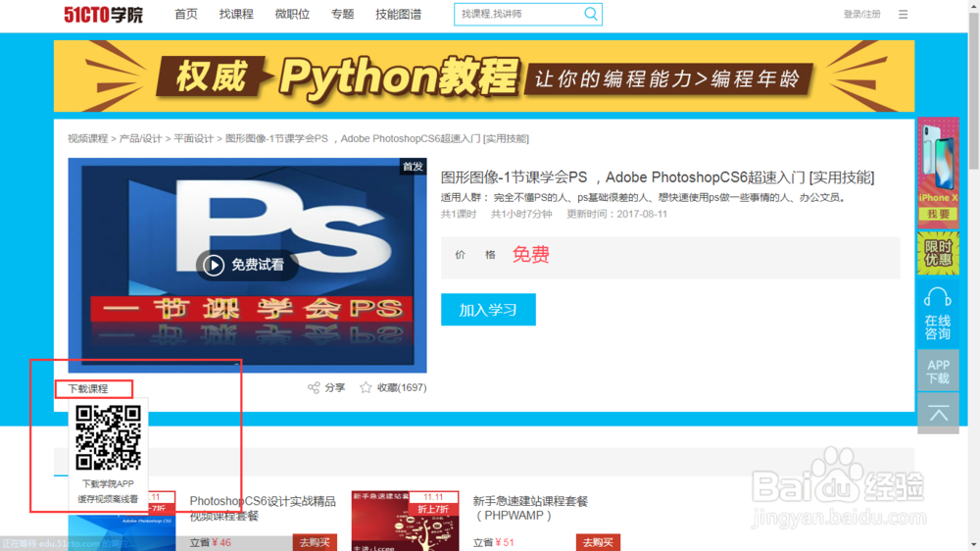Click the page vertical scrollbar thumb

974,90
